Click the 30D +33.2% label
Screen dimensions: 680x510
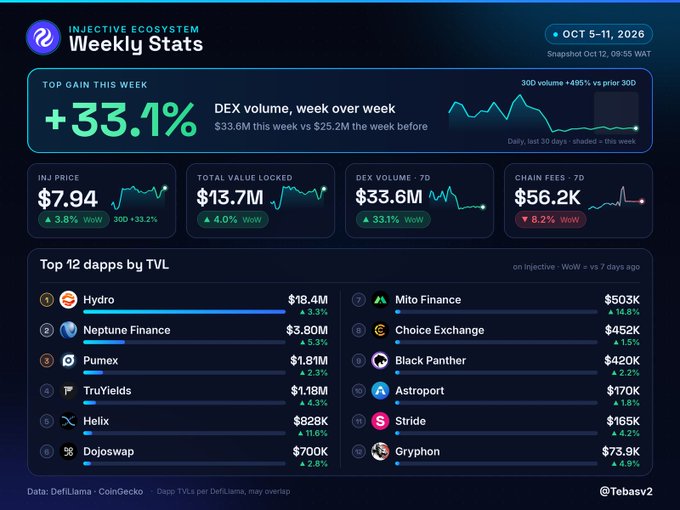tap(135, 219)
